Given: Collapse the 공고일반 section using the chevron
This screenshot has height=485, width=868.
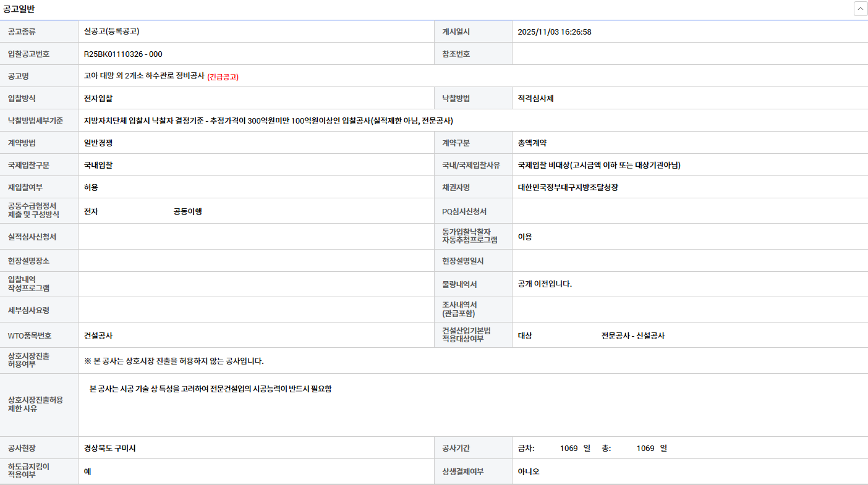Looking at the screenshot, I should pyautogui.click(x=860, y=9).
